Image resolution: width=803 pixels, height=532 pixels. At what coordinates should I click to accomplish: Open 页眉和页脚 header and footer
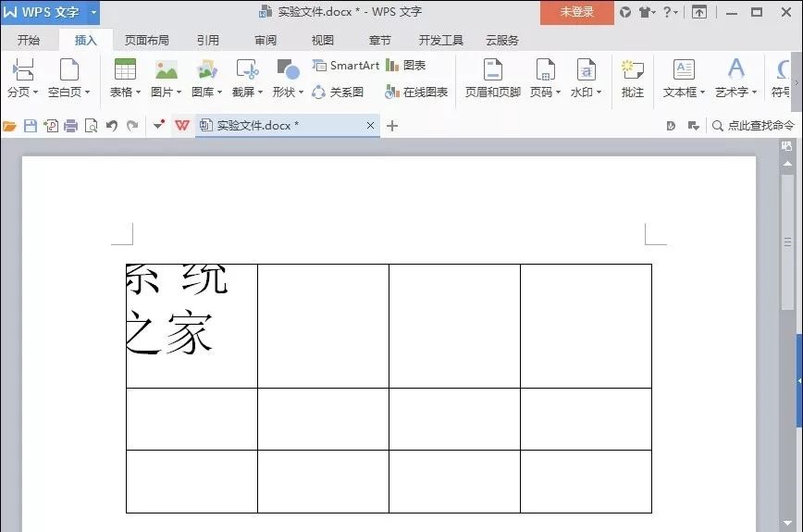pos(493,78)
